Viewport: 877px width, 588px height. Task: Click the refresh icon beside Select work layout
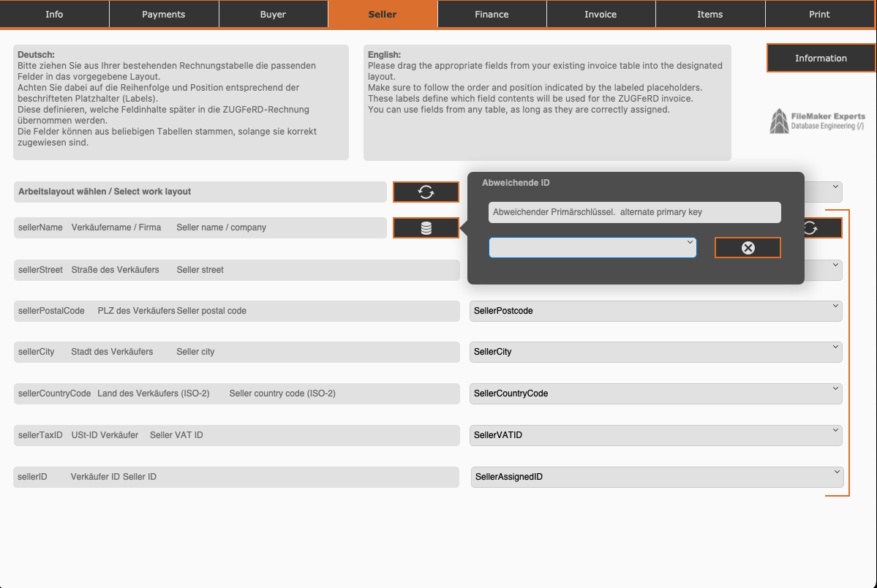point(426,192)
